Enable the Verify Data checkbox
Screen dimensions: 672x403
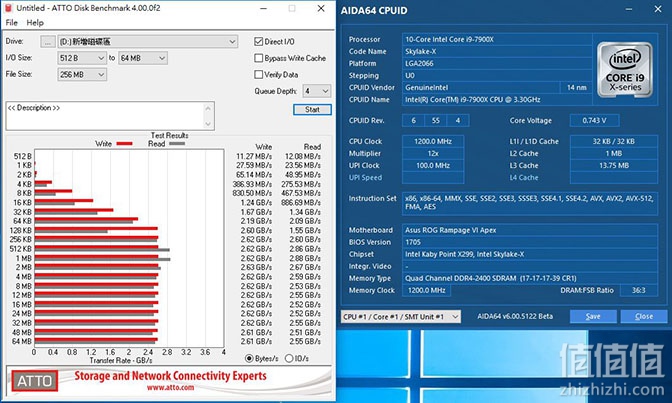coord(258,75)
